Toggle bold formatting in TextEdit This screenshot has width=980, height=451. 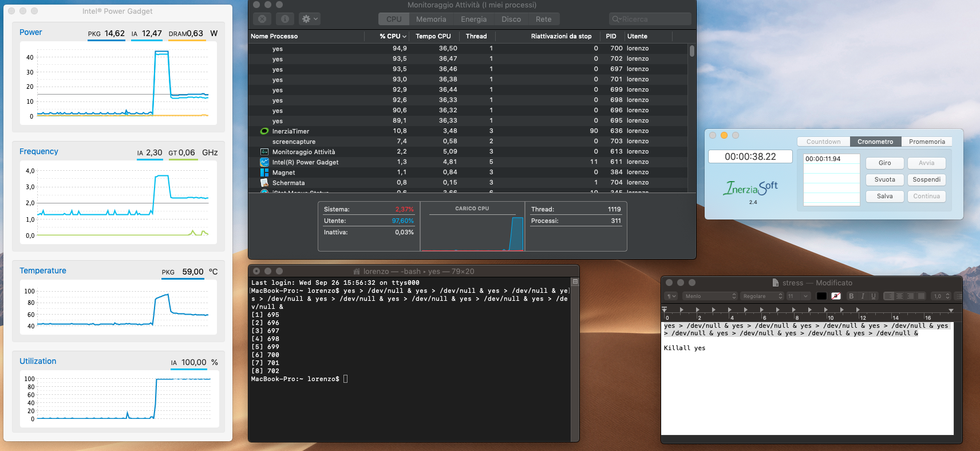click(x=851, y=296)
